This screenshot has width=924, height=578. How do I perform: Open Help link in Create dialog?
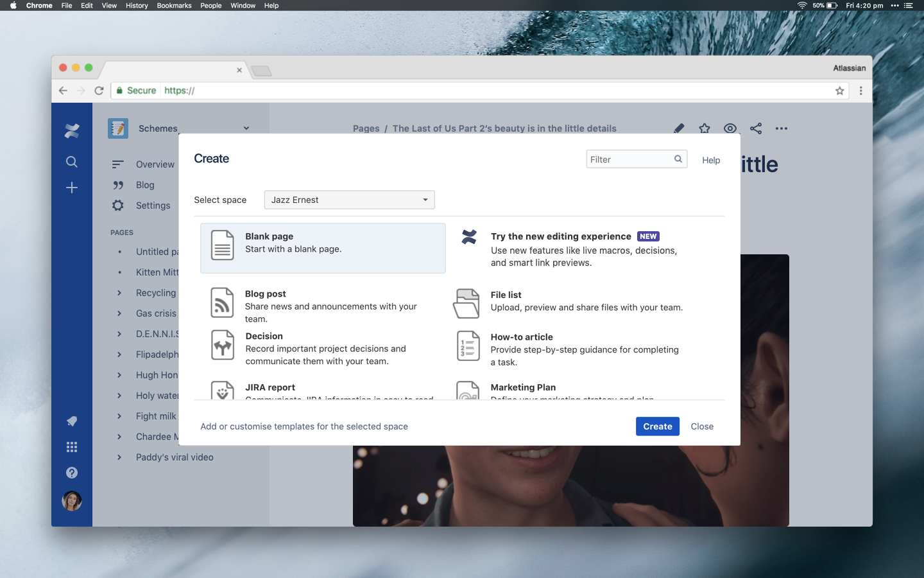click(711, 160)
